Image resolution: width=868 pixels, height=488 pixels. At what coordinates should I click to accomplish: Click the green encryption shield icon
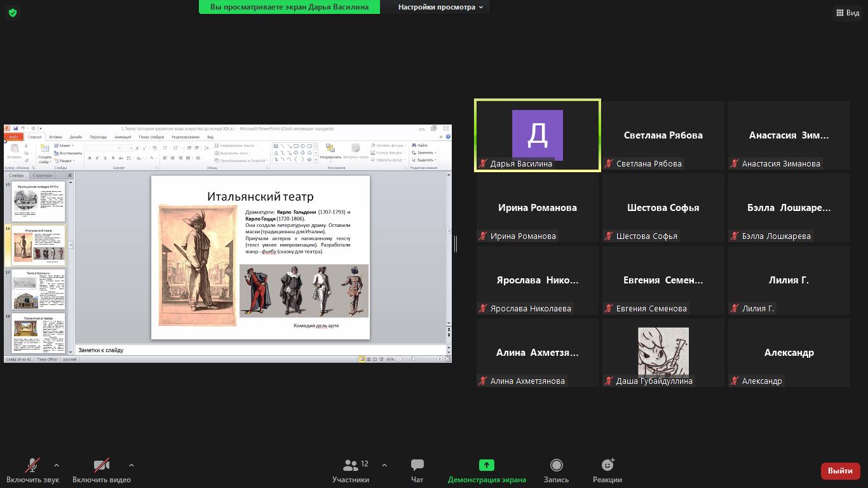13,13
